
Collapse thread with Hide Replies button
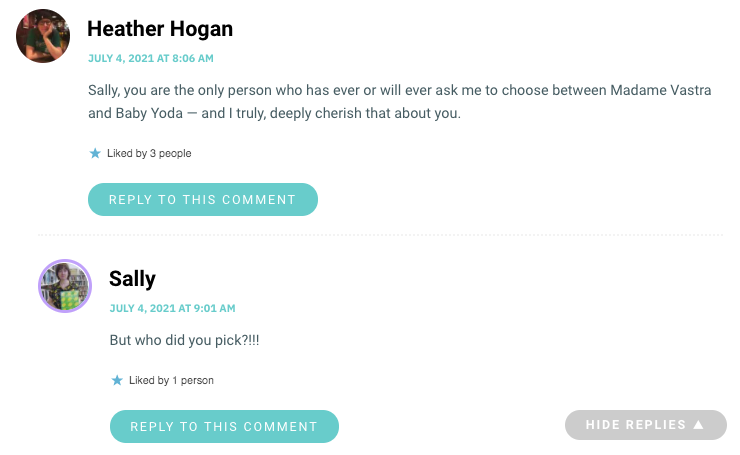coord(646,425)
